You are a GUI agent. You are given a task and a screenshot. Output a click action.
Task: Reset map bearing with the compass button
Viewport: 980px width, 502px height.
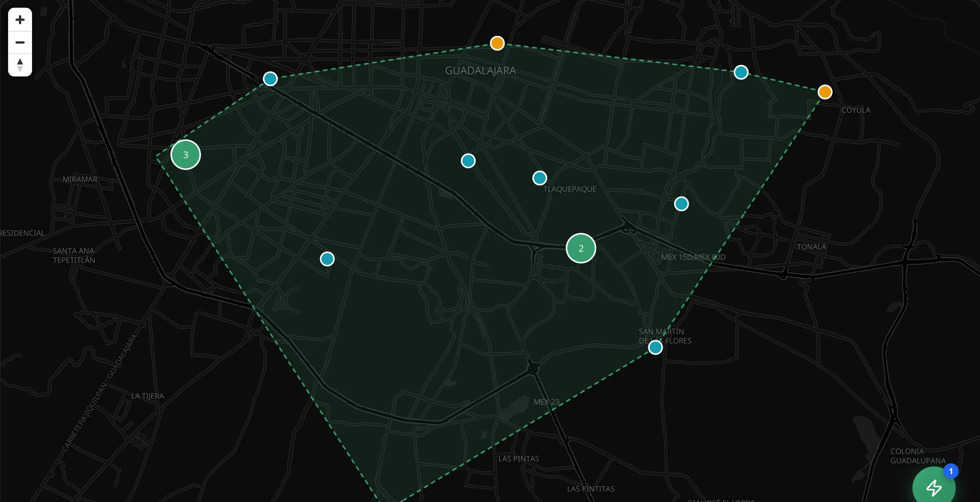tap(20, 64)
